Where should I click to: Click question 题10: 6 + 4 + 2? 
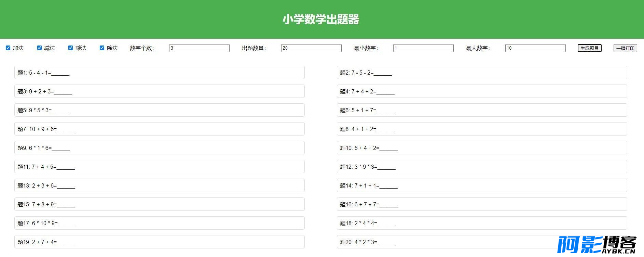[x=482, y=148]
